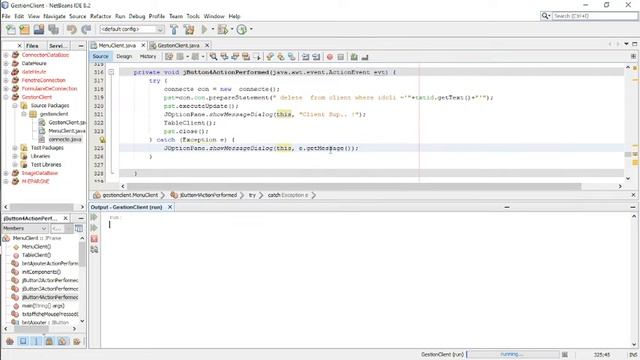
Task: Click in the Search Ctrl+I field
Action: [x=595, y=16]
